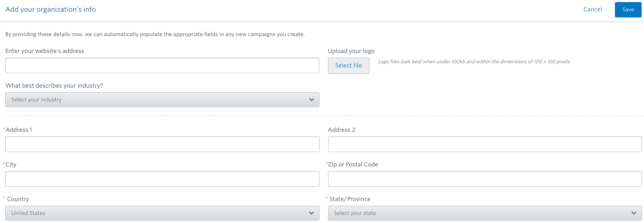The height and width of the screenshot is (223, 644).
Task: Click the 'Zip or Postal Code' label text
Action: pyautogui.click(x=353, y=164)
